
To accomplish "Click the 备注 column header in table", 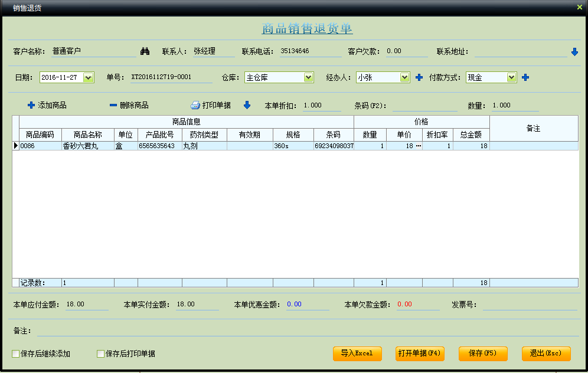I will [x=534, y=128].
